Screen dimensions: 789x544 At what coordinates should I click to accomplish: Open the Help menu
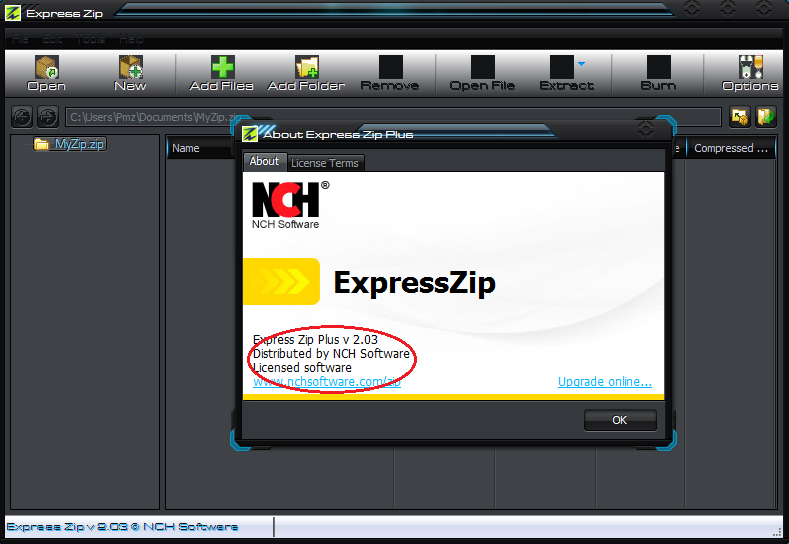tap(131, 39)
